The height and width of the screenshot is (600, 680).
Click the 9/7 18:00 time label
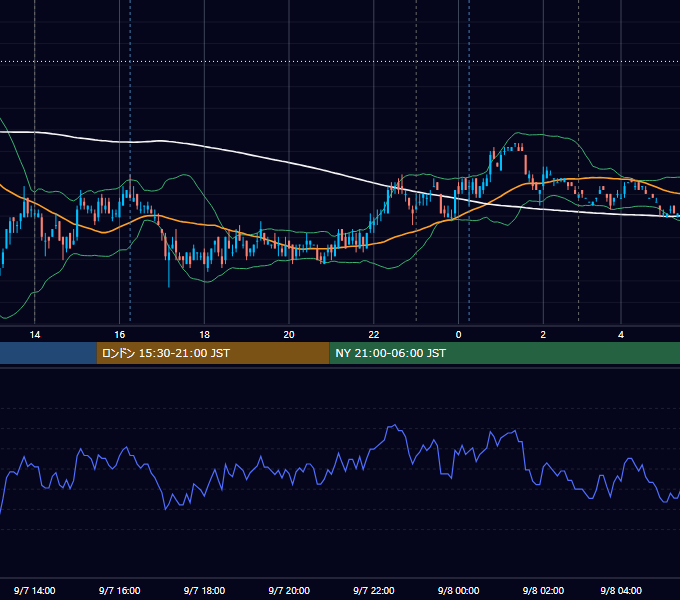pyautogui.click(x=204, y=590)
